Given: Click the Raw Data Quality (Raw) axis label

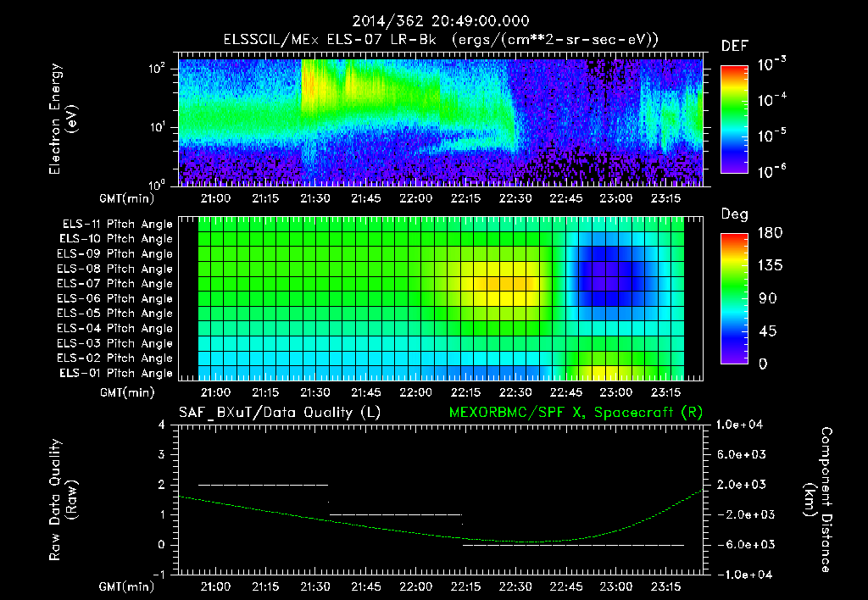Looking at the screenshot, I should pos(63,500).
